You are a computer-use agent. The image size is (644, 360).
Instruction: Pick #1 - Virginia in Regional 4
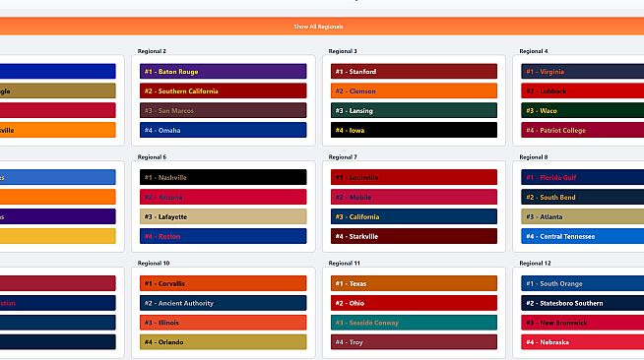point(582,72)
